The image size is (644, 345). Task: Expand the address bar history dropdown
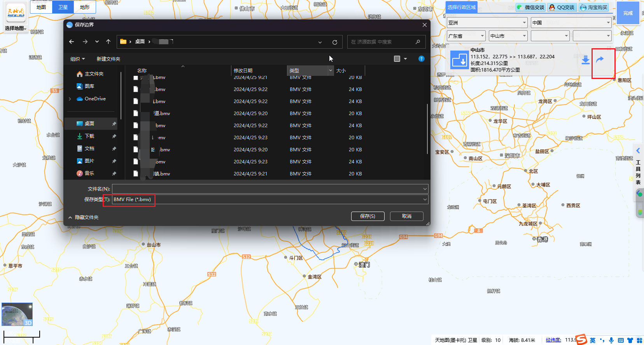click(x=320, y=42)
